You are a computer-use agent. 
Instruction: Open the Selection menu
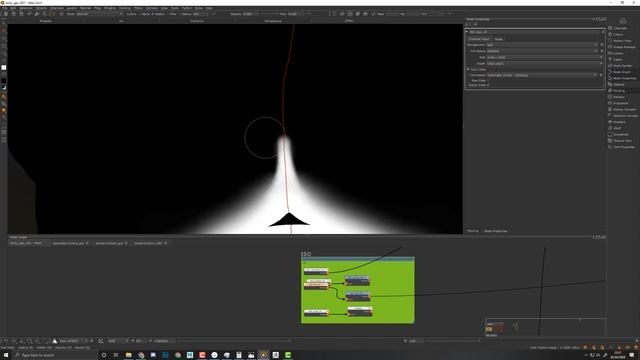(26, 8)
